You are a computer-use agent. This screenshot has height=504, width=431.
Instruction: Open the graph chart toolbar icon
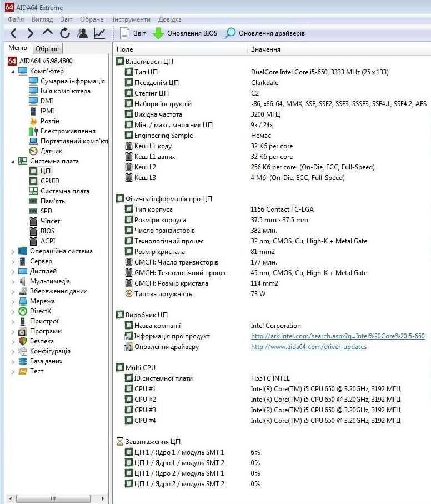[99, 33]
